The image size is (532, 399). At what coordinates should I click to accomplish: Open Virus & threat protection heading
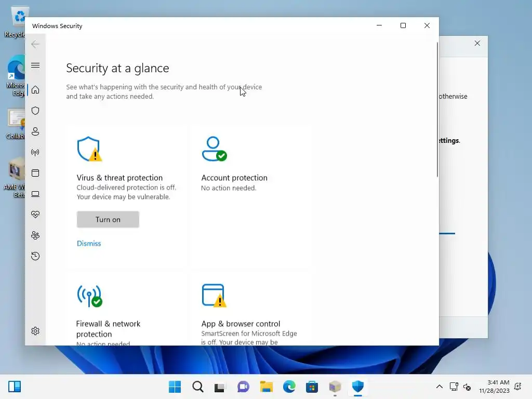119,178
